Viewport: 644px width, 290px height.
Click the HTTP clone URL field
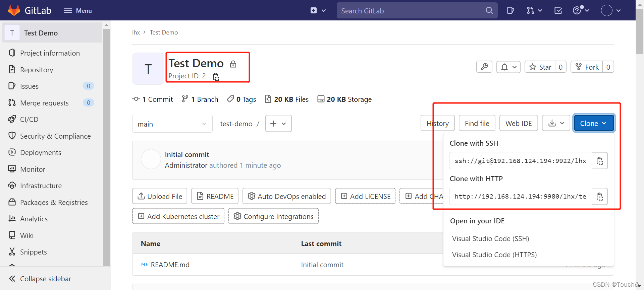[521, 196]
